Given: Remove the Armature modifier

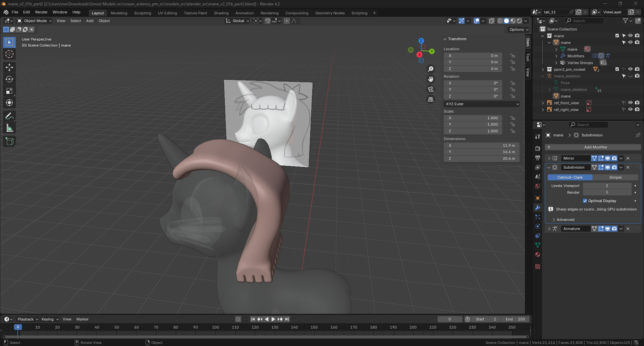Looking at the screenshot, I should (x=628, y=229).
